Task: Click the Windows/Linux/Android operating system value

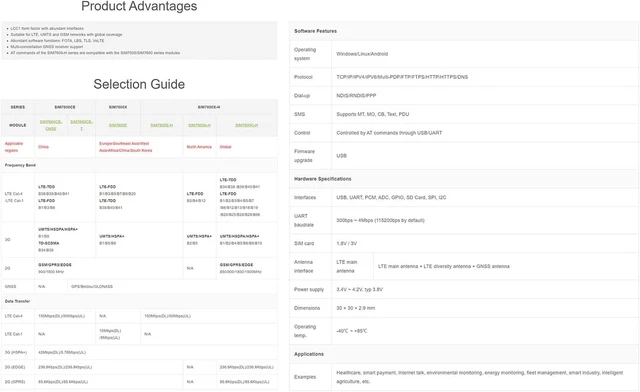Action: click(x=362, y=54)
